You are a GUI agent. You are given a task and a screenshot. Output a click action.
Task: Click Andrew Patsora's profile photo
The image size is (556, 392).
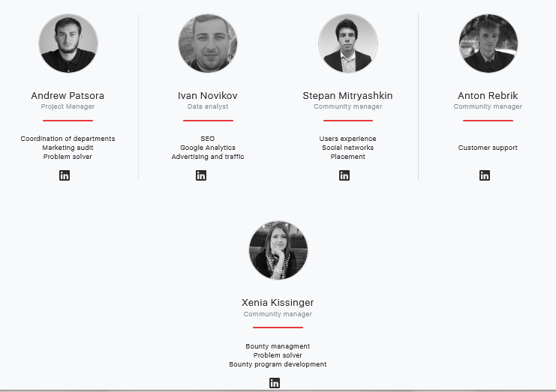point(68,43)
